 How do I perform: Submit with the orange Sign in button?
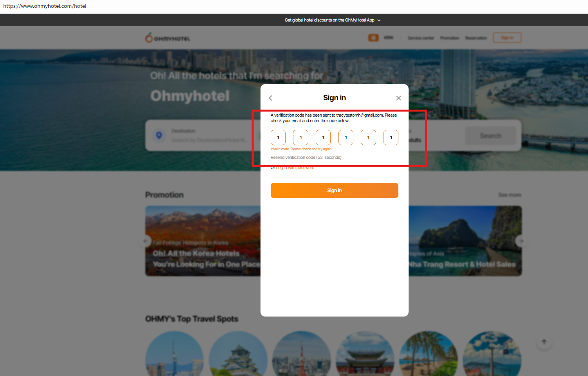[x=335, y=190]
